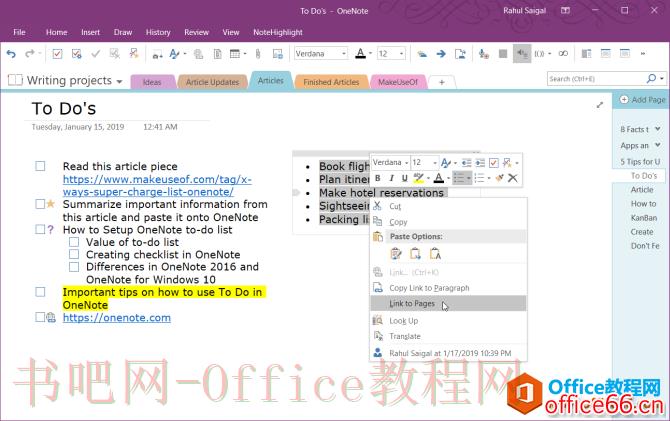The height and width of the screenshot is (421, 670).
Task: Open the font size dropdown in mini toolbar
Action: (435, 163)
